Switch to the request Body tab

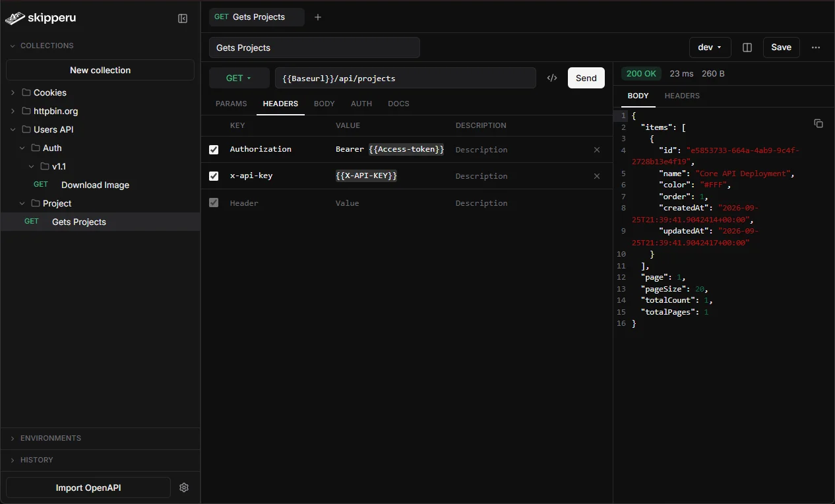tap(325, 104)
